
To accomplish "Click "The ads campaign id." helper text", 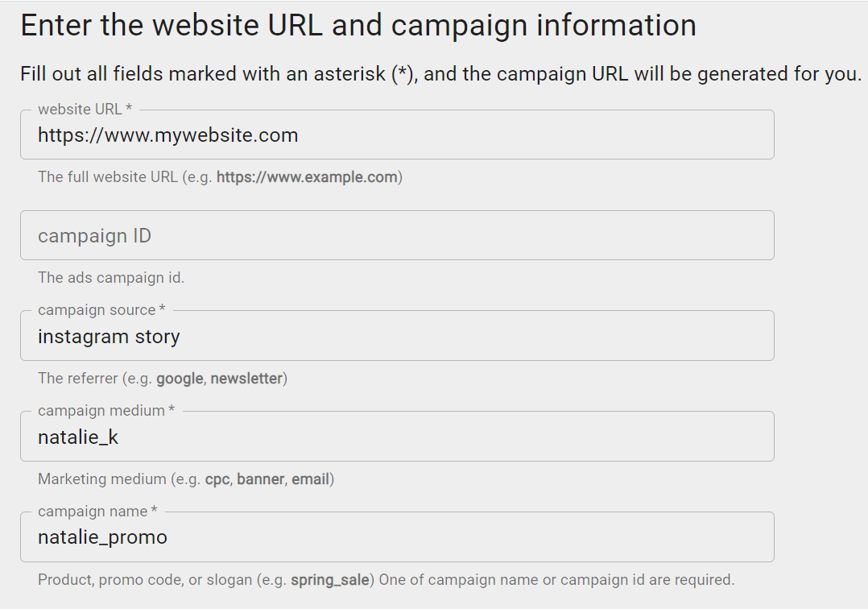I will [x=111, y=278].
